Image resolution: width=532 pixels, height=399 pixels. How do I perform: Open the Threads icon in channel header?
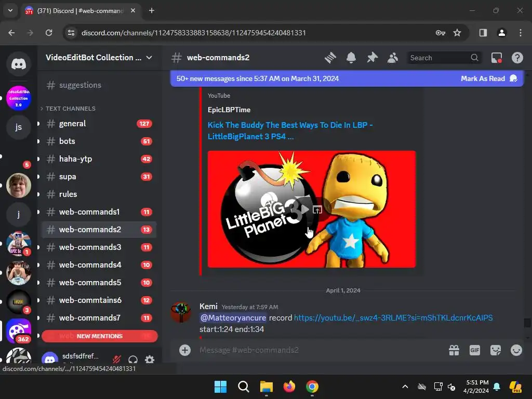pyautogui.click(x=330, y=58)
